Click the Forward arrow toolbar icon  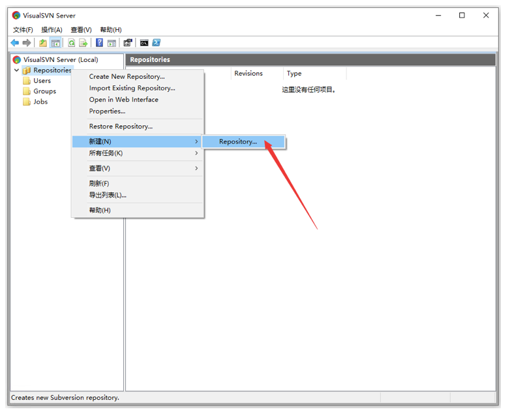coord(27,43)
